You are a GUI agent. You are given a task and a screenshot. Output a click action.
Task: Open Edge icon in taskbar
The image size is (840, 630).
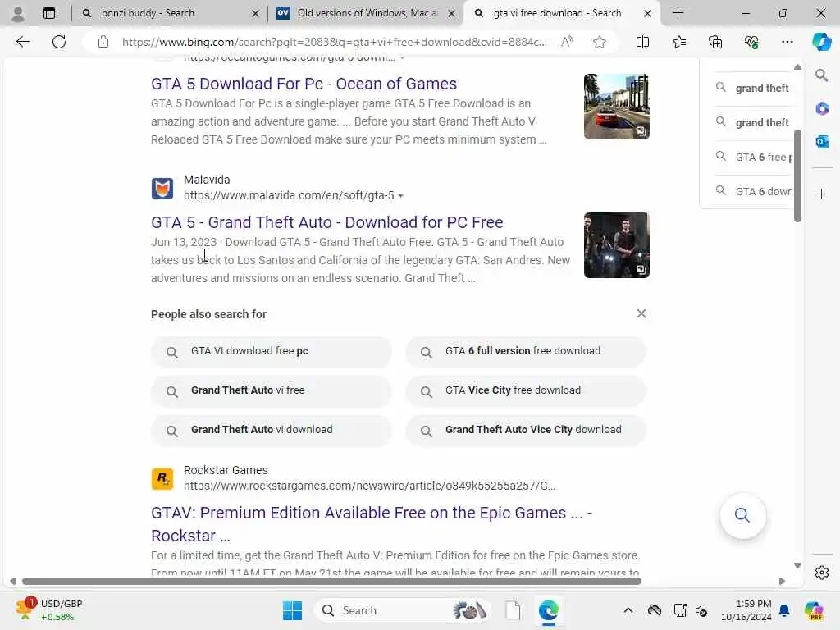(x=549, y=610)
